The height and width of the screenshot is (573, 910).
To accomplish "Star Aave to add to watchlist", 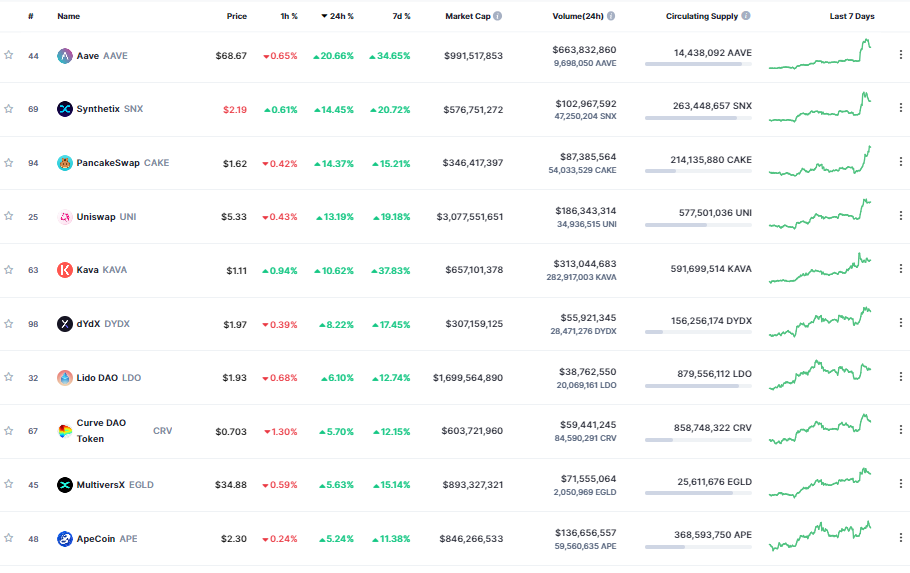I will [9, 56].
